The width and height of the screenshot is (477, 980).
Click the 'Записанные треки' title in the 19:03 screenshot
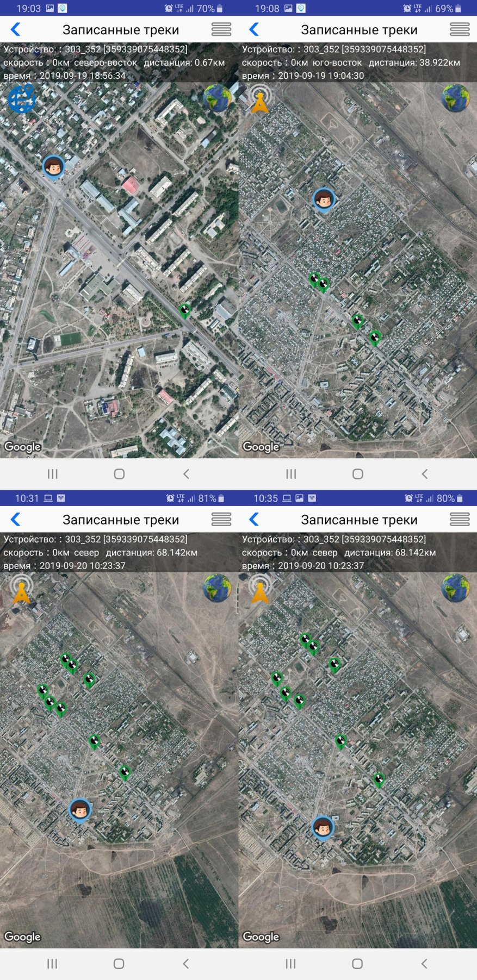121,30
